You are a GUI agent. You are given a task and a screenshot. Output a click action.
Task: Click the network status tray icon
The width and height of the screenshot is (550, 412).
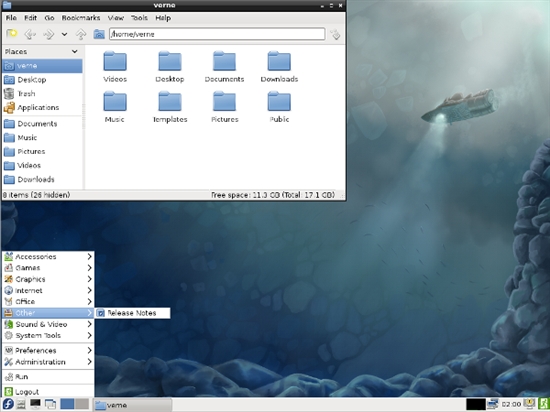(492, 404)
